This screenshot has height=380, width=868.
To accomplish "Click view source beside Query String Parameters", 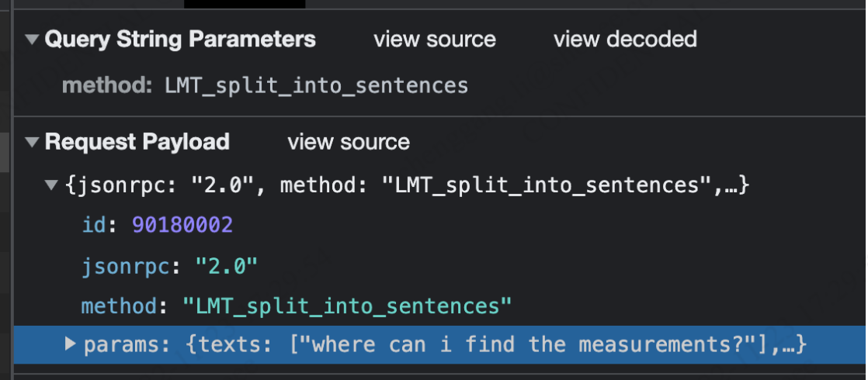I will coord(435,40).
